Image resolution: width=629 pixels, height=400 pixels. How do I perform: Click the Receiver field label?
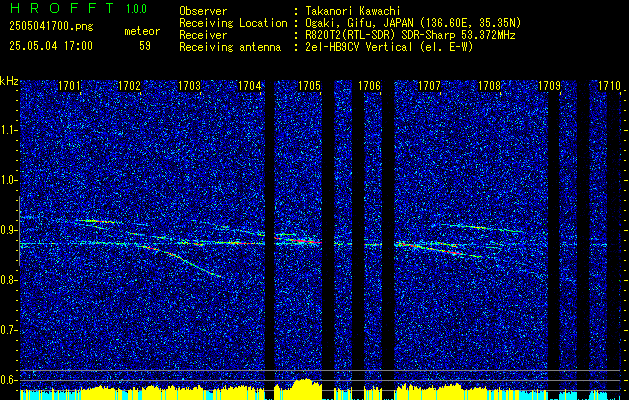click(203, 35)
